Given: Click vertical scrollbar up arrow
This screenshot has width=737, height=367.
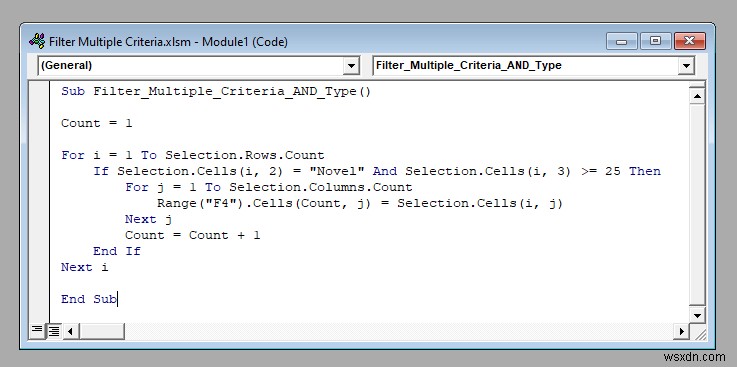Looking at the screenshot, I should [697, 96].
